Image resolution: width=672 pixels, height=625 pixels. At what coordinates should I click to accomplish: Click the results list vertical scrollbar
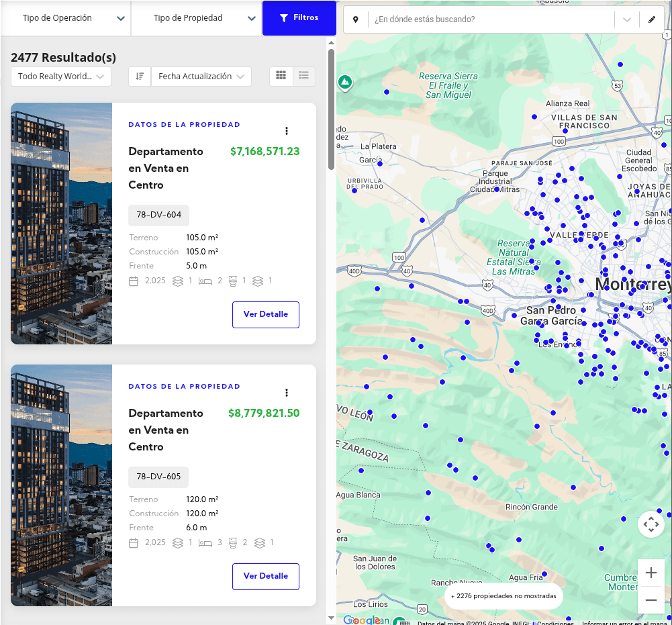pos(331,107)
